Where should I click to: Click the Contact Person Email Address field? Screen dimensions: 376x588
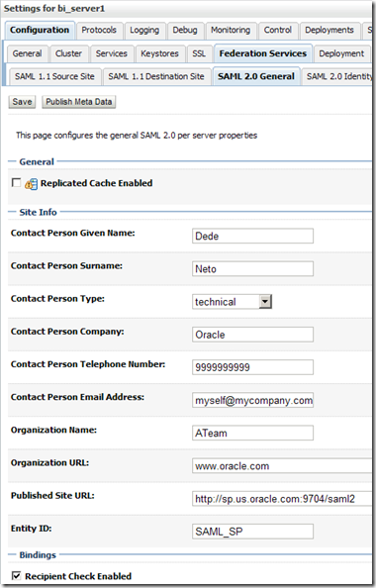[x=252, y=400]
